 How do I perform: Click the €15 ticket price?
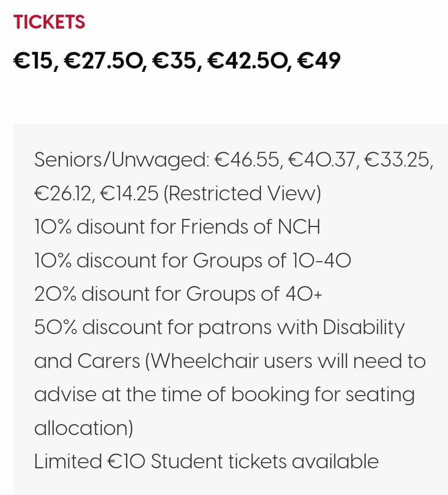click(x=33, y=60)
